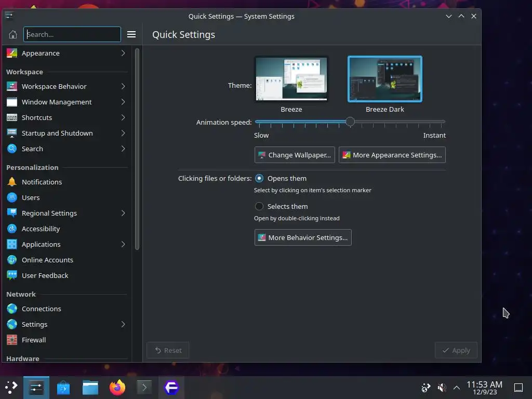This screenshot has height=399, width=532.
Task: Open More Behavior Settings
Action: [x=303, y=238]
